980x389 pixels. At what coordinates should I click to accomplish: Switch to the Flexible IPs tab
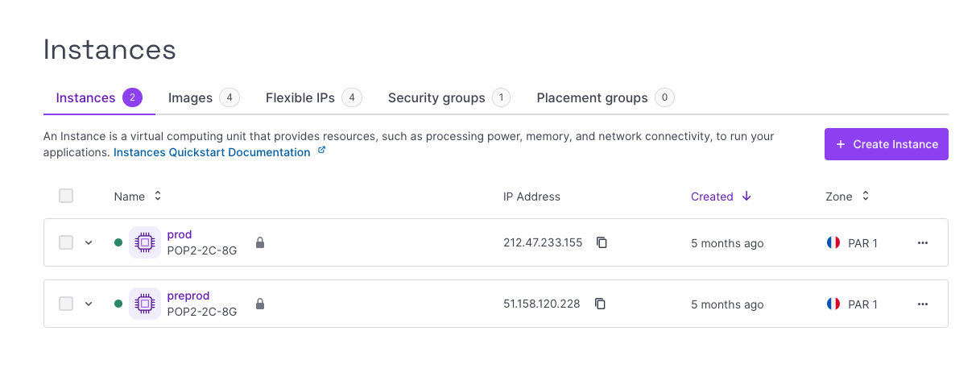300,98
